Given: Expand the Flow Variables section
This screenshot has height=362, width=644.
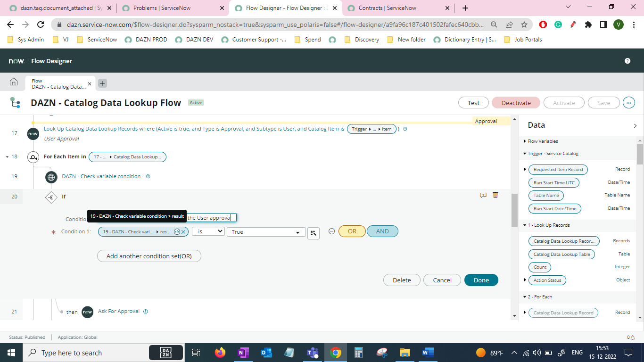Looking at the screenshot, I should point(525,141).
